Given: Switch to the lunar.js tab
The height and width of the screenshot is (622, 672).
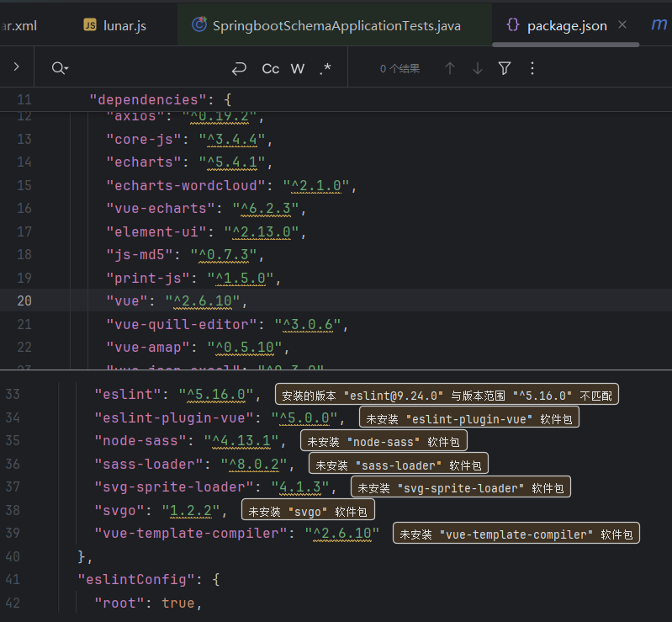Looking at the screenshot, I should (114, 26).
